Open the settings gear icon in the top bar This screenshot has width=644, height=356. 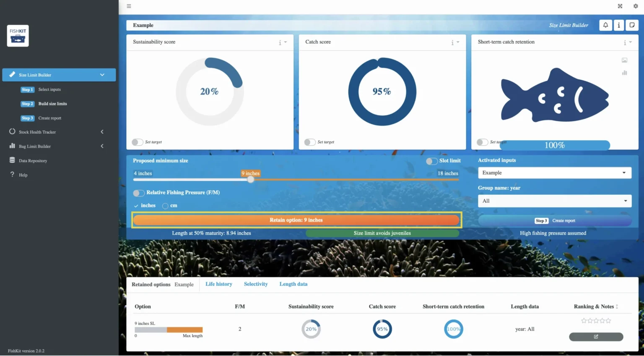(636, 6)
